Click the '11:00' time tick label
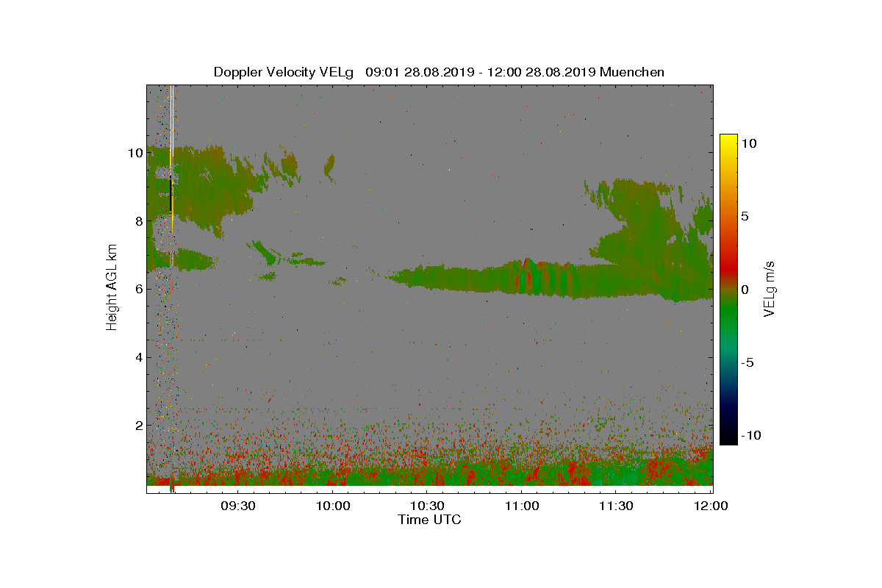The height and width of the screenshot is (588, 882). (522, 506)
